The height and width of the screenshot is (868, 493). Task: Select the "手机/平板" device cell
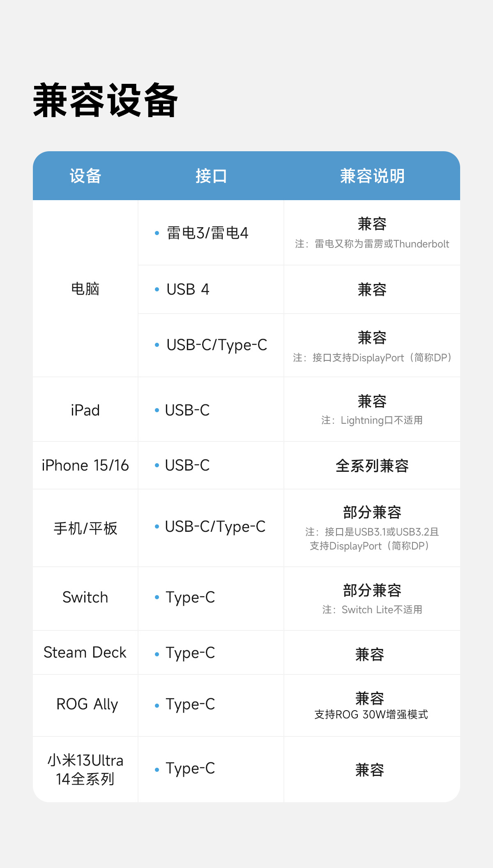pyautogui.click(x=85, y=528)
